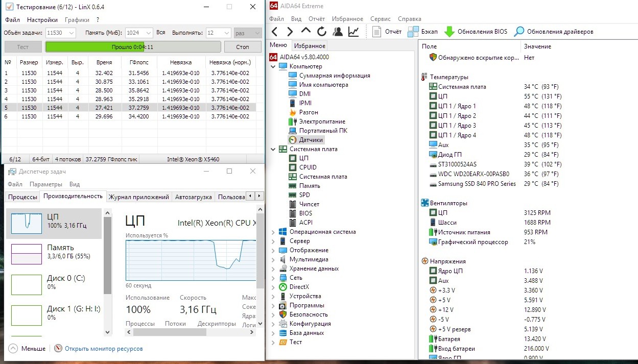Screen dimensions: 638x364
Task: Select Электропитание in the AIDA64 tree
Action: [x=317, y=122]
